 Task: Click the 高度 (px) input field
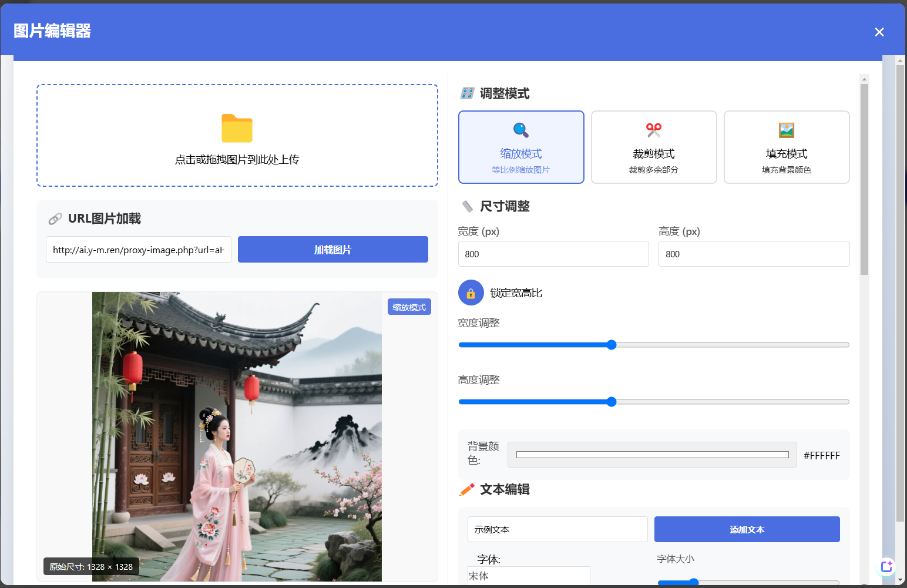point(754,254)
